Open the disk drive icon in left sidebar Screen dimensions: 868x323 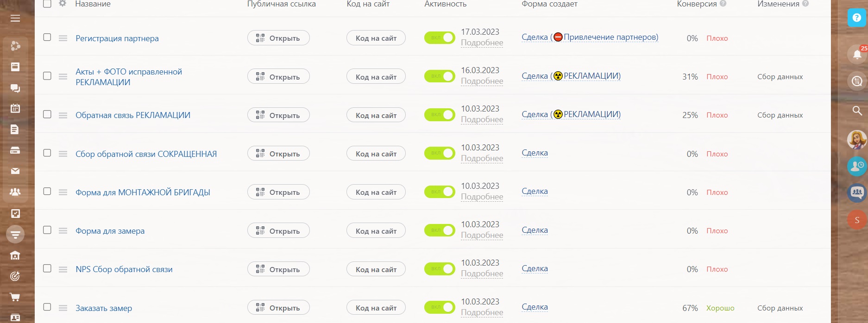(x=15, y=150)
